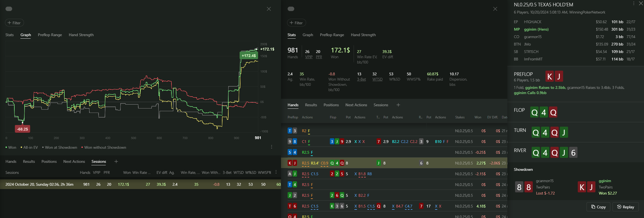Screen dimensions: 644x218
Task: Select Graph tab in left panel
Action: click(26, 35)
